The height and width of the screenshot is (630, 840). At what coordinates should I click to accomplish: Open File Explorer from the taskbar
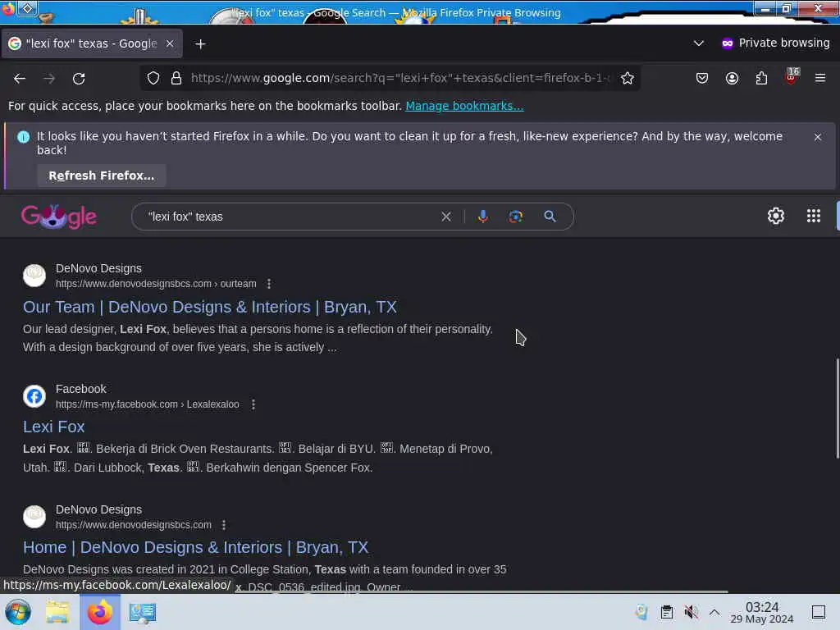57,612
